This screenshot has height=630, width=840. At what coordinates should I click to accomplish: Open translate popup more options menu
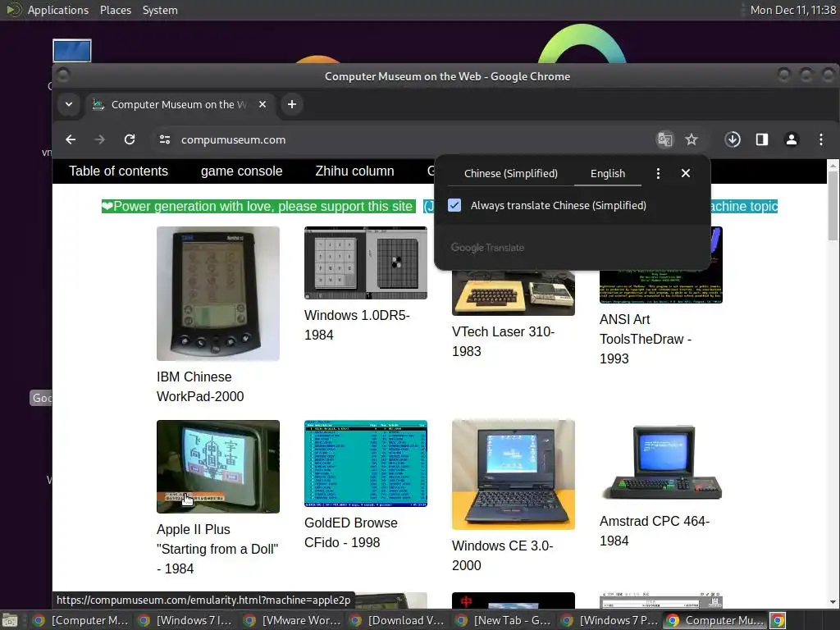(658, 174)
